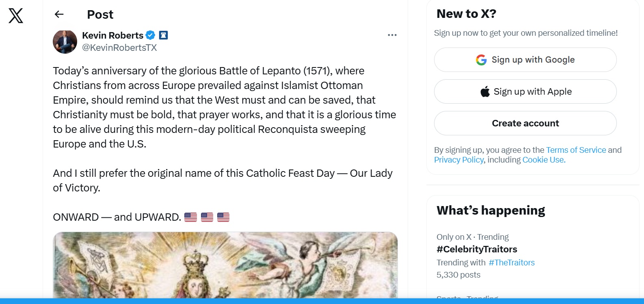This screenshot has width=644, height=304.
Task: Click the Kevin Roberts display name
Action: 112,35
